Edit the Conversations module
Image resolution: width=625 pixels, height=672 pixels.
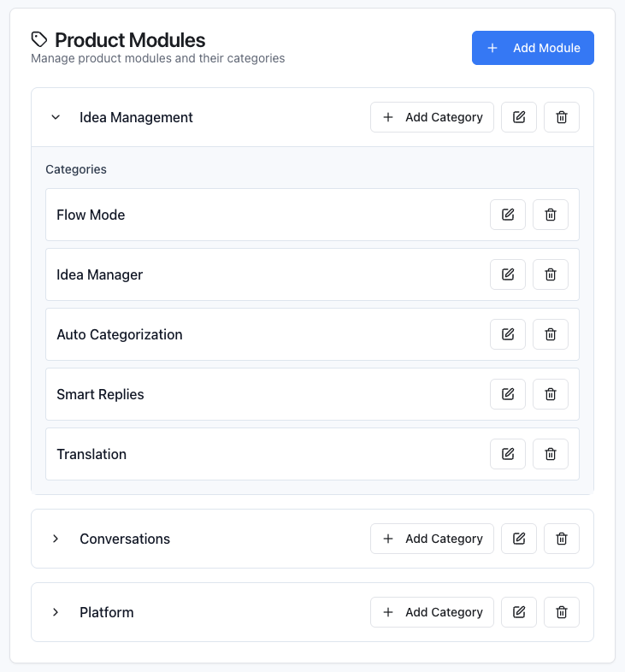[519, 539]
